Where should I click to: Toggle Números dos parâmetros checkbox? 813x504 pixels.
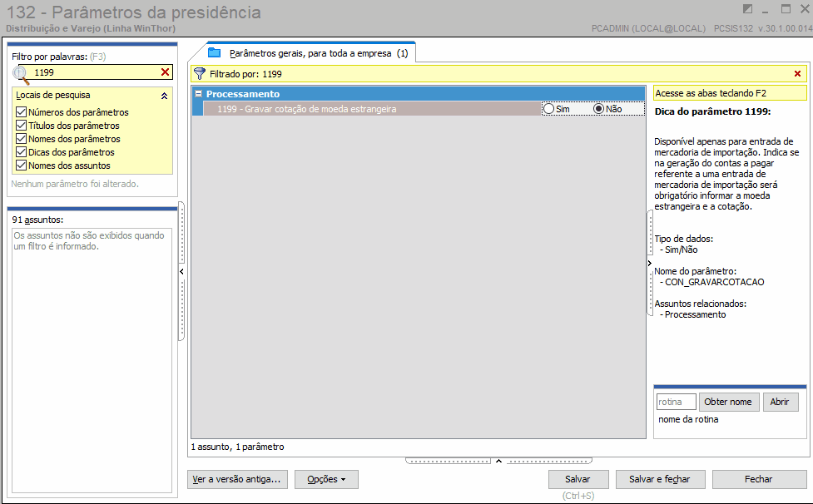tap(22, 112)
